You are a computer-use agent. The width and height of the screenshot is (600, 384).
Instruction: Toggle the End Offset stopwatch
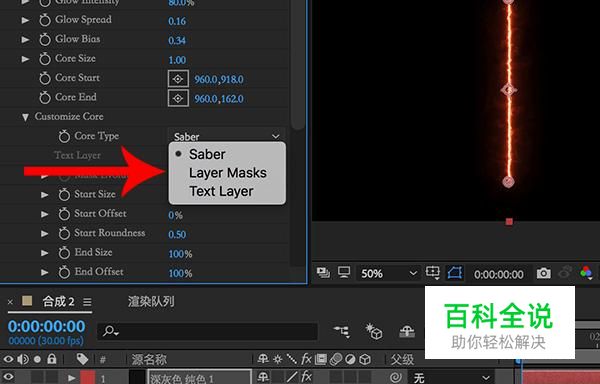(x=64, y=272)
